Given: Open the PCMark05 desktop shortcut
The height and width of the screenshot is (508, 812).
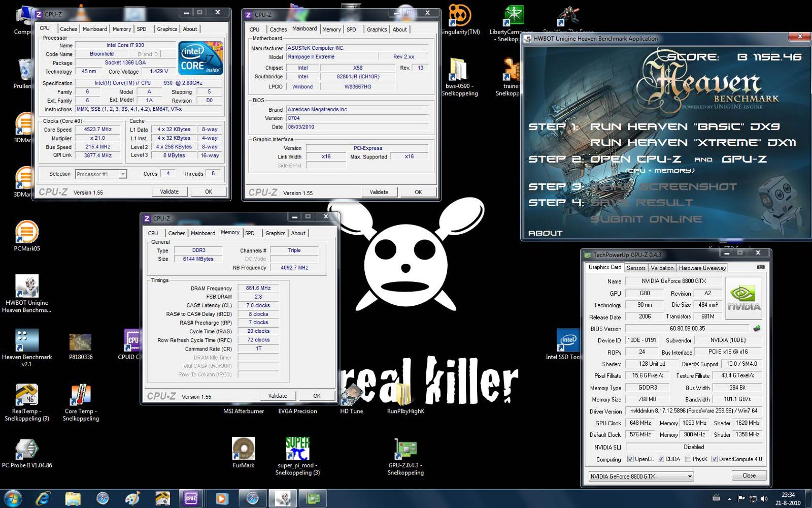Looking at the screenshot, I should pos(26,235).
